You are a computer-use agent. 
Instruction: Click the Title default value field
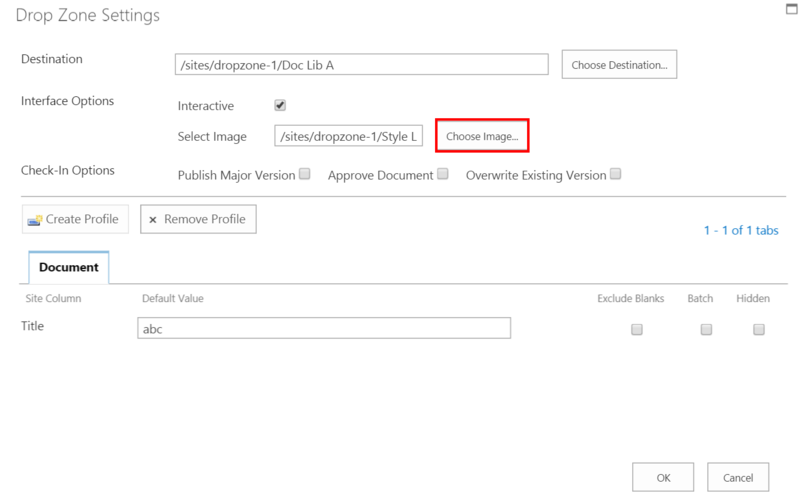click(x=324, y=329)
